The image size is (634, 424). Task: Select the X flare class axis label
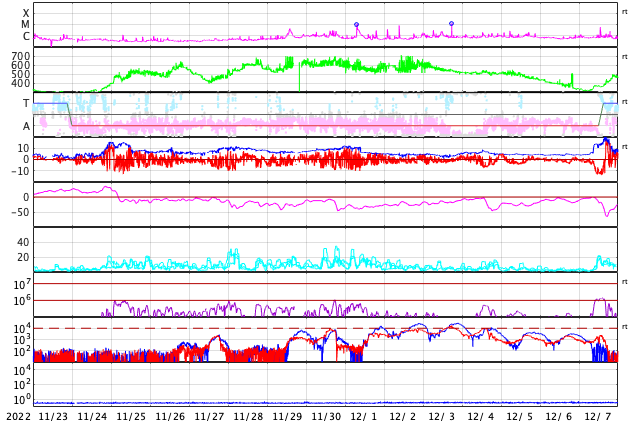pyautogui.click(x=26, y=13)
